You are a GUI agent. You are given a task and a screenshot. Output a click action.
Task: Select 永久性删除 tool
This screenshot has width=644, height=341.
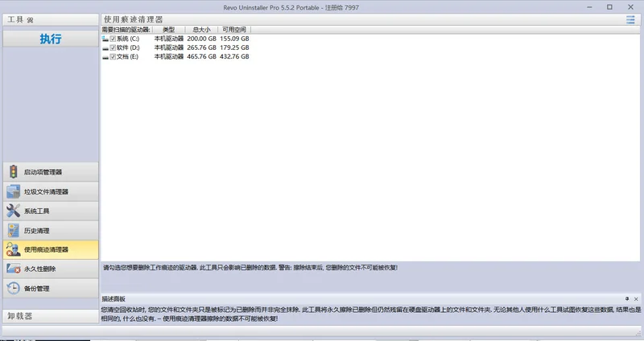click(x=51, y=269)
